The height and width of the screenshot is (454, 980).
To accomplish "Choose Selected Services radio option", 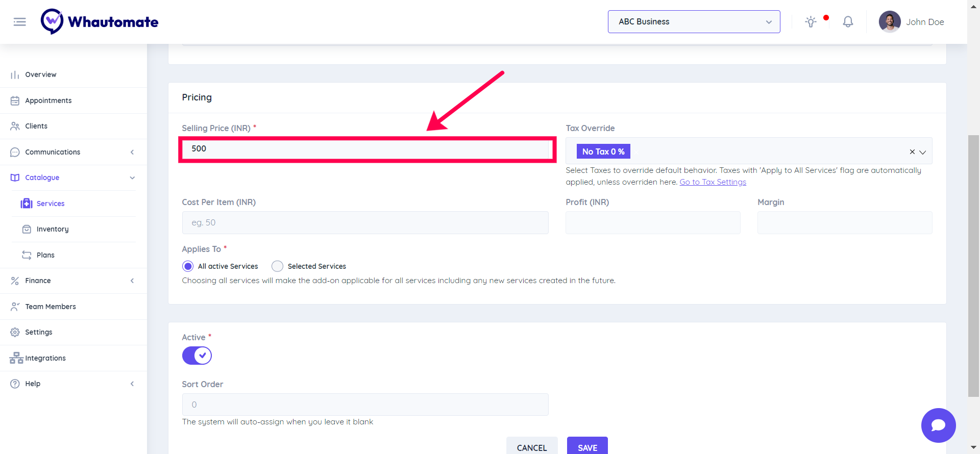I will pos(277,266).
